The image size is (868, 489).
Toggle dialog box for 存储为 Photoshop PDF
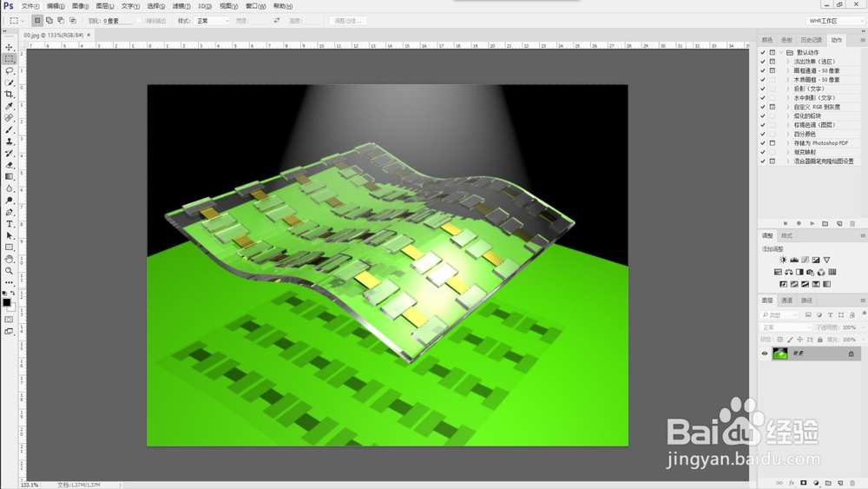coord(773,143)
